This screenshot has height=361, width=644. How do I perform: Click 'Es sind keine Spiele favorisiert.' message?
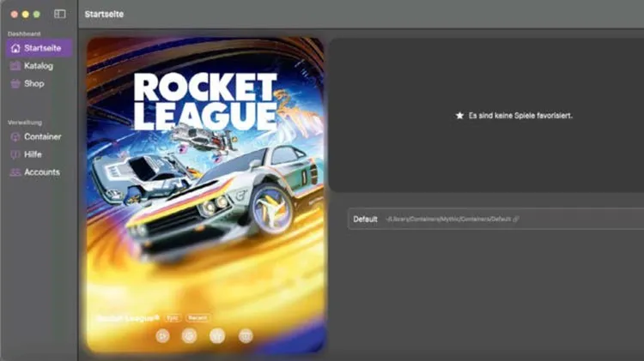click(x=520, y=116)
